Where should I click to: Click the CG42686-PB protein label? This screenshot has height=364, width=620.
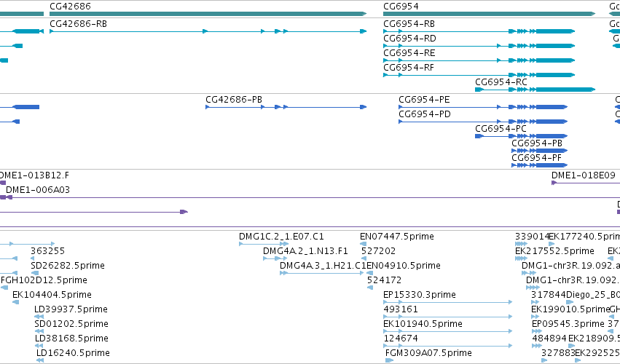234,100
